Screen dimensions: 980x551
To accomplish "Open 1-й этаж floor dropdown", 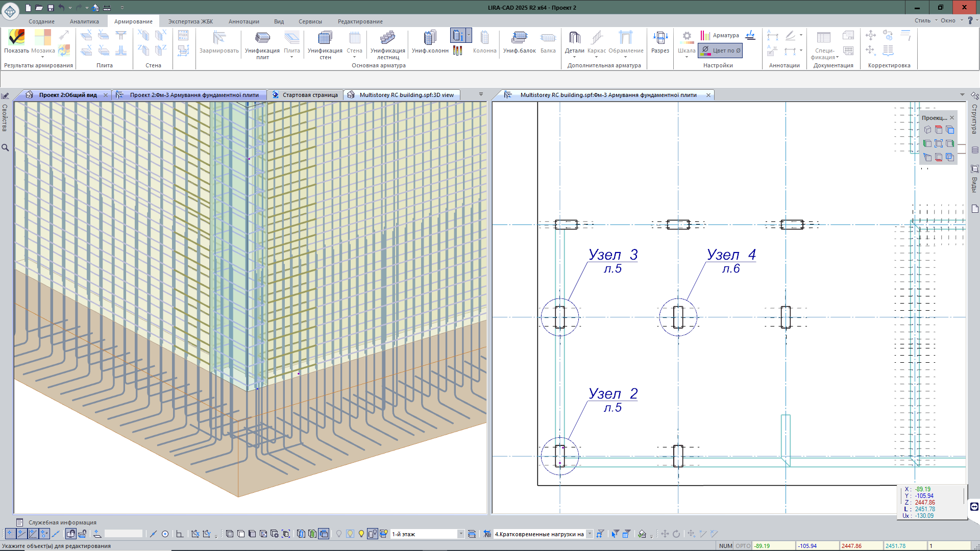I will [461, 534].
